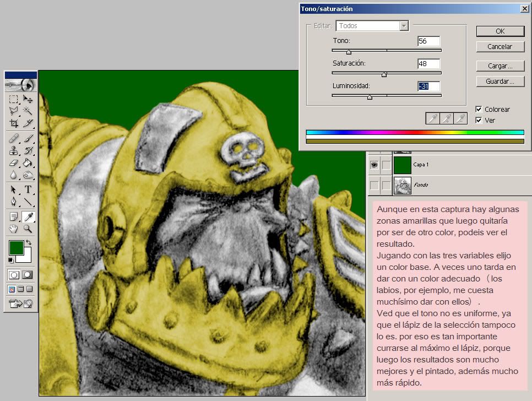Select the Zoom tool
This screenshot has width=532, height=401.
pos(28,229)
